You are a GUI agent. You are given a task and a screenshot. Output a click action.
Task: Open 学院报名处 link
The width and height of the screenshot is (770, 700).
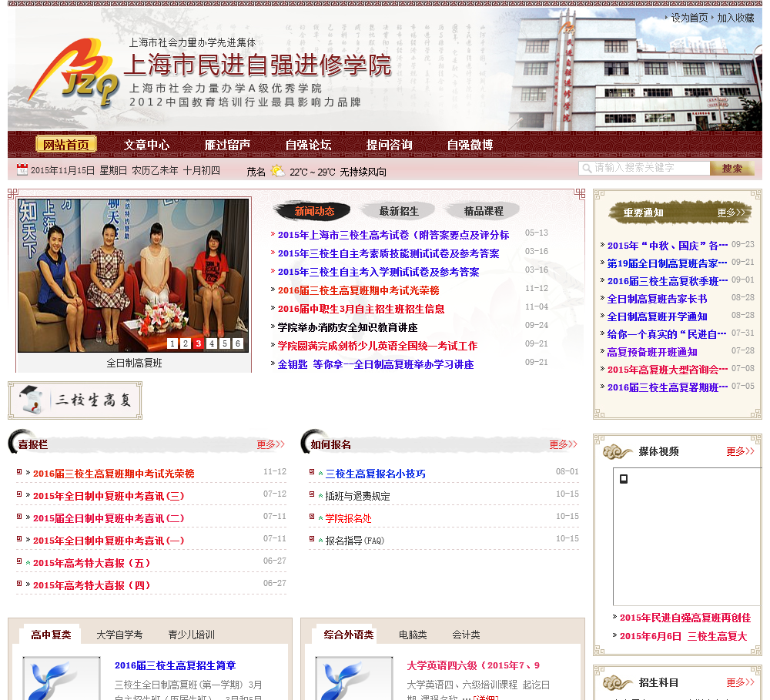[x=349, y=518]
